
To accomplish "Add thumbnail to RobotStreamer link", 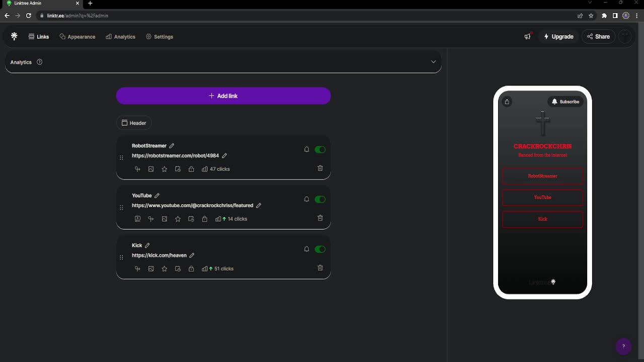I will pos(151,169).
